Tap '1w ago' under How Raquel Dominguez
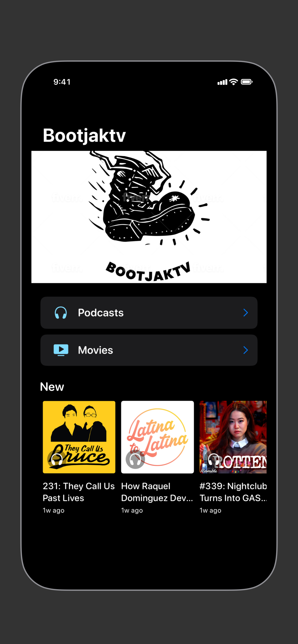This screenshot has height=644, width=298. (132, 510)
